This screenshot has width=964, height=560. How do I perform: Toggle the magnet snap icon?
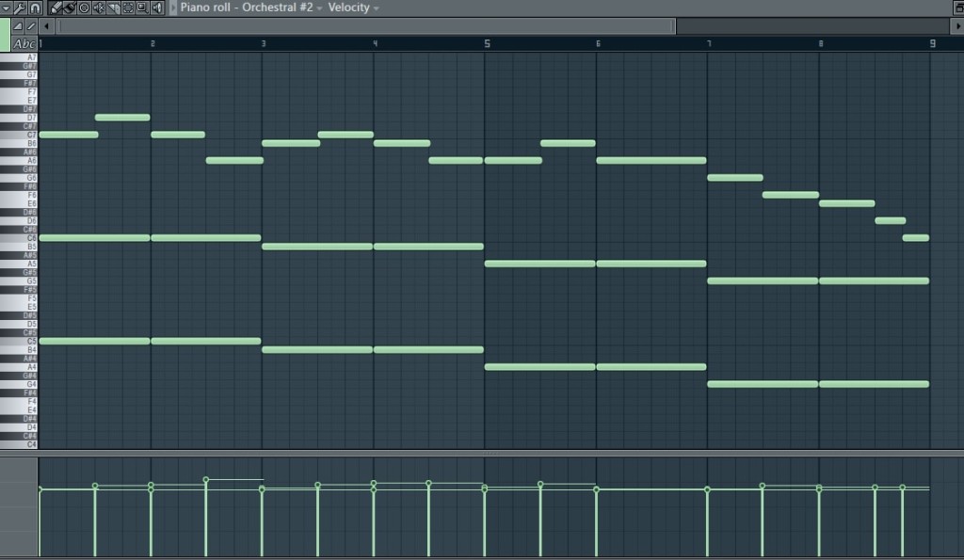point(35,8)
